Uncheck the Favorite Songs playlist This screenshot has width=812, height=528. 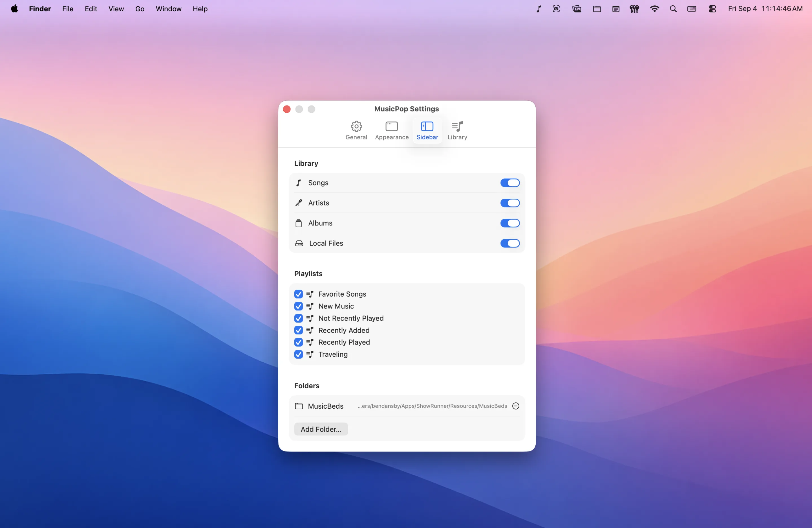(x=299, y=294)
